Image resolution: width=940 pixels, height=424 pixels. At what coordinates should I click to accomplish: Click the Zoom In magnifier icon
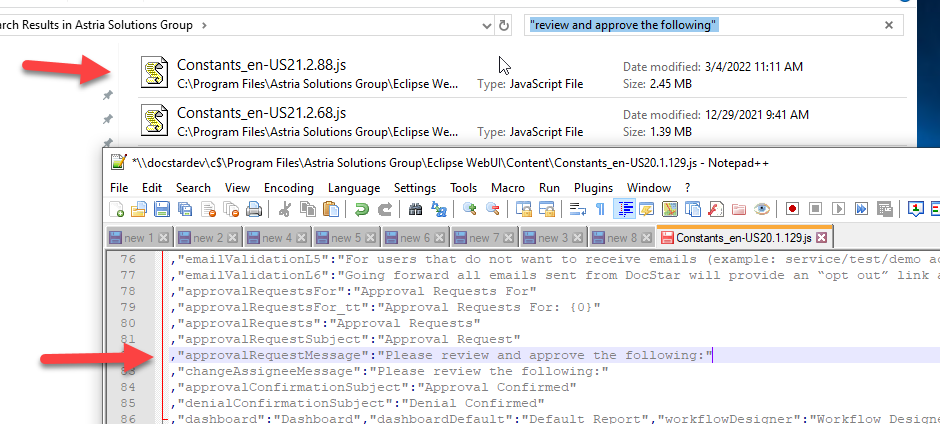coord(470,209)
